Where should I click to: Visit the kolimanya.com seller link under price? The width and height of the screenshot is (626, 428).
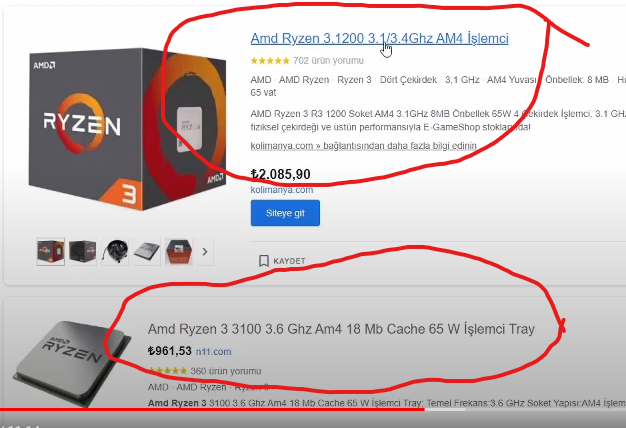[282, 190]
